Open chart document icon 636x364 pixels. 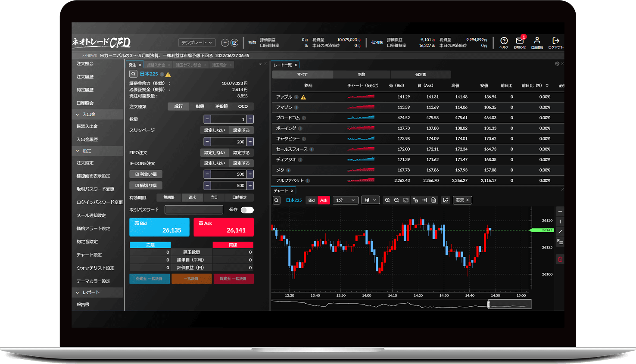[433, 200]
